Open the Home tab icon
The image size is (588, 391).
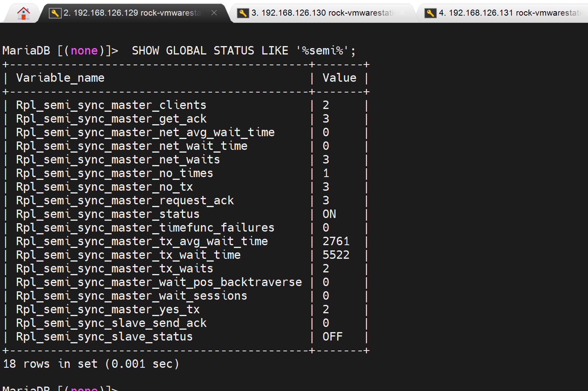coord(24,13)
